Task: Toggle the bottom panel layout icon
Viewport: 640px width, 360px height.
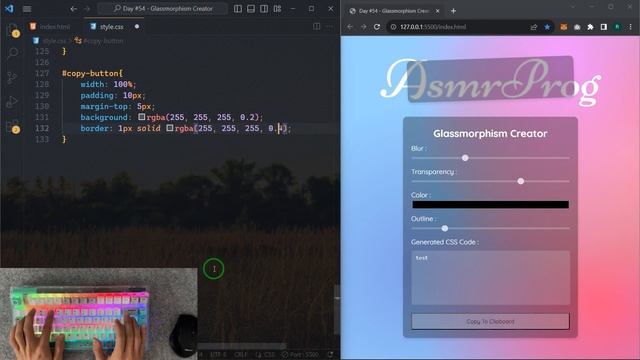Action: [x=251, y=9]
